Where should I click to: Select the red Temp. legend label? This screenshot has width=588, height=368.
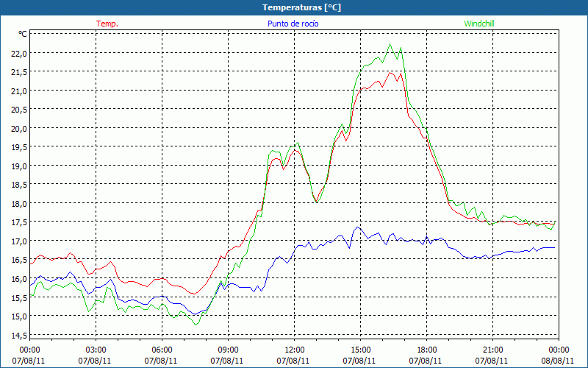[107, 24]
